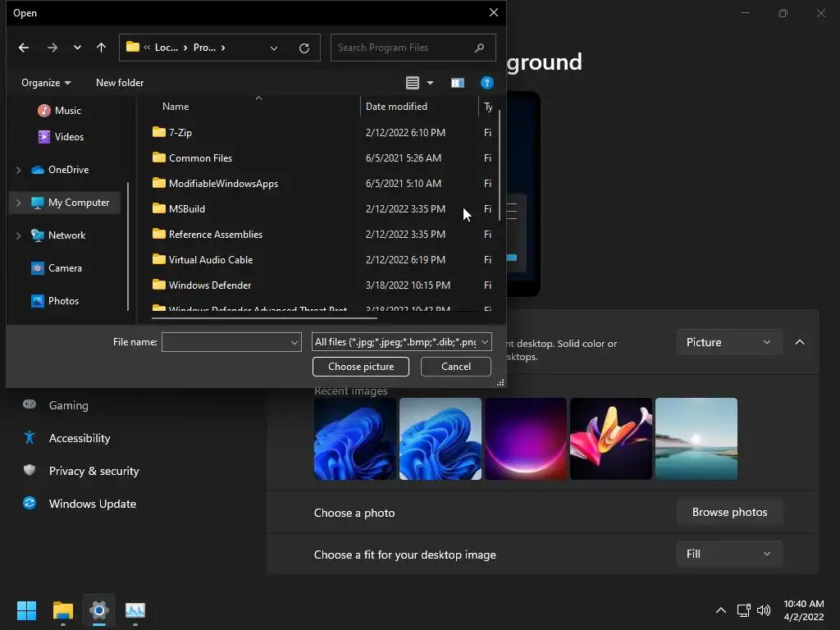This screenshot has height=630, width=840.
Task: Select the colorful abstract flower image
Action: click(x=610, y=439)
